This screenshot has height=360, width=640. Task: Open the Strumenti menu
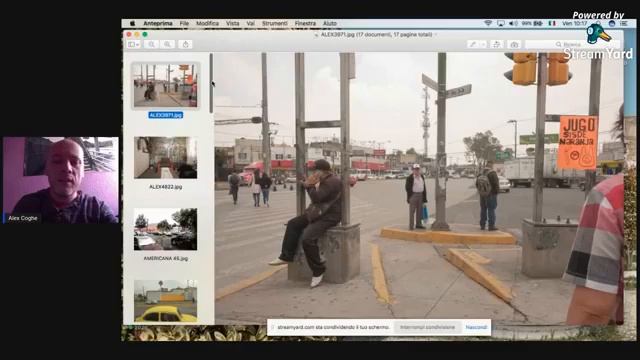pos(275,24)
